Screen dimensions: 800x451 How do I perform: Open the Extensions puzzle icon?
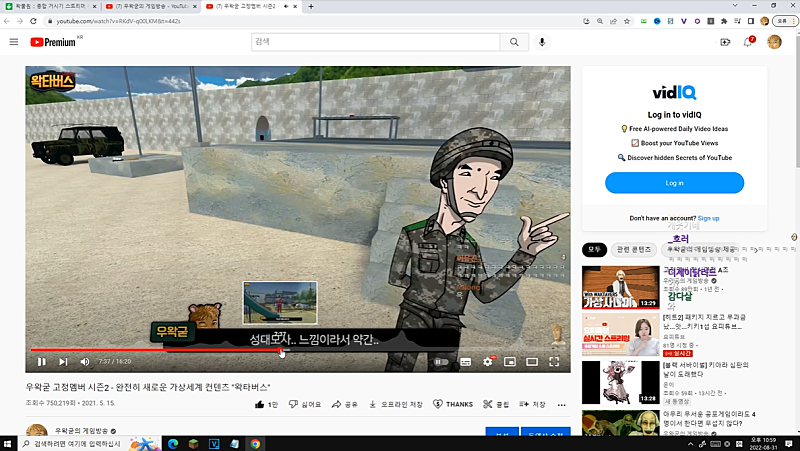[724, 21]
